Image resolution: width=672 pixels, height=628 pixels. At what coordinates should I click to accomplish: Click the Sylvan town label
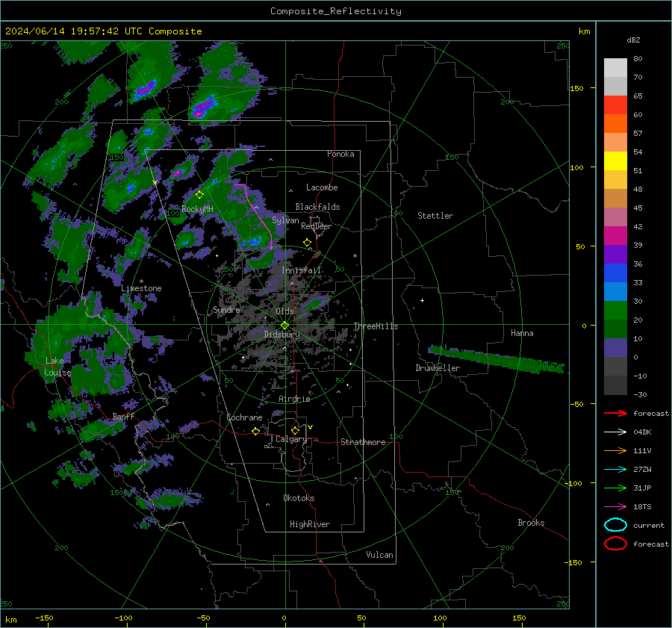click(x=285, y=220)
